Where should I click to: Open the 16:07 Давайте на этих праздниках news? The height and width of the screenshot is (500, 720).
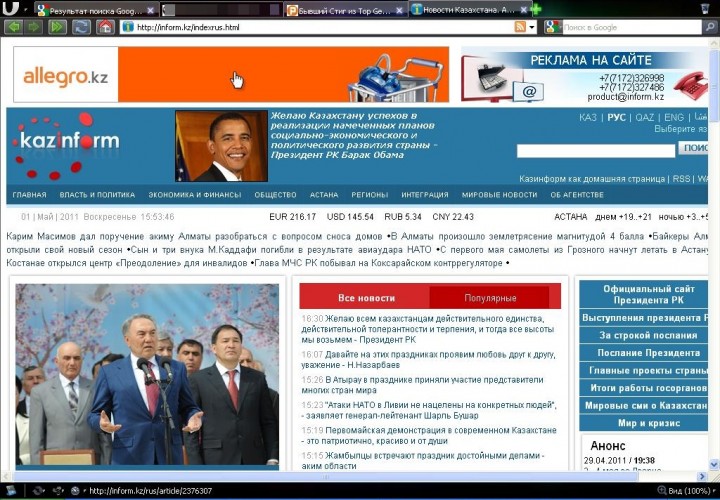[x=428, y=360]
